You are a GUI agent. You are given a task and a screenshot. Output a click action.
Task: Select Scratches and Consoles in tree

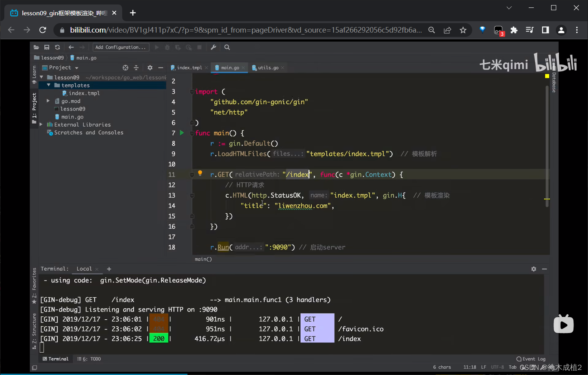tap(85, 133)
